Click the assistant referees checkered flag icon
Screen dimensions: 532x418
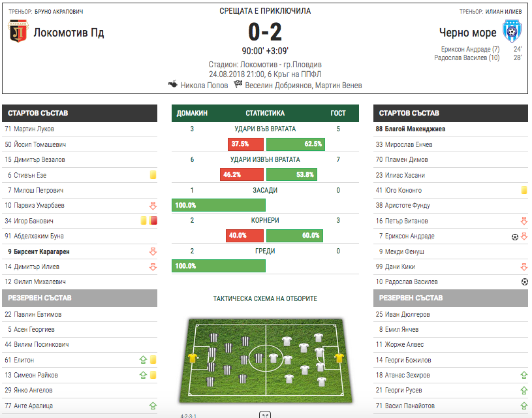pyautogui.click(x=238, y=84)
